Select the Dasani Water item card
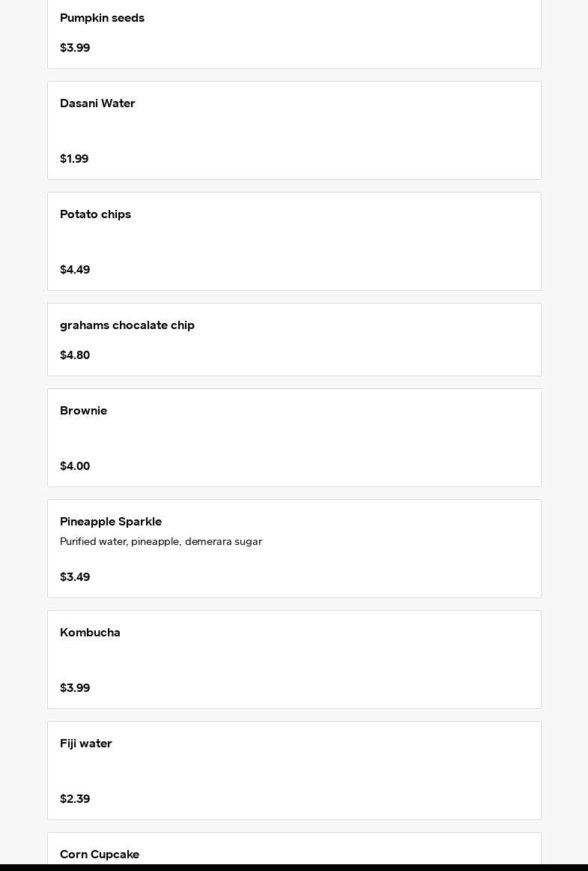 294,130
